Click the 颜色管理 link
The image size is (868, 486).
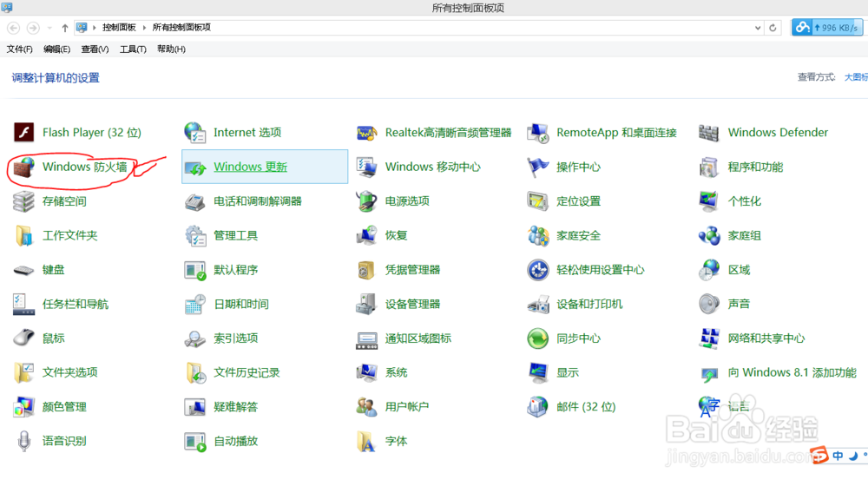coord(64,407)
